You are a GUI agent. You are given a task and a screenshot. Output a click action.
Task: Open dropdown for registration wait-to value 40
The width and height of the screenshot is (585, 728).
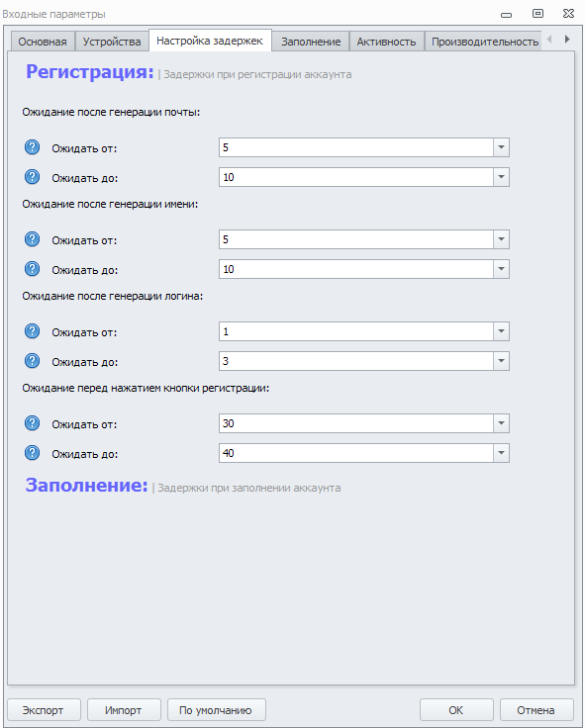click(501, 453)
